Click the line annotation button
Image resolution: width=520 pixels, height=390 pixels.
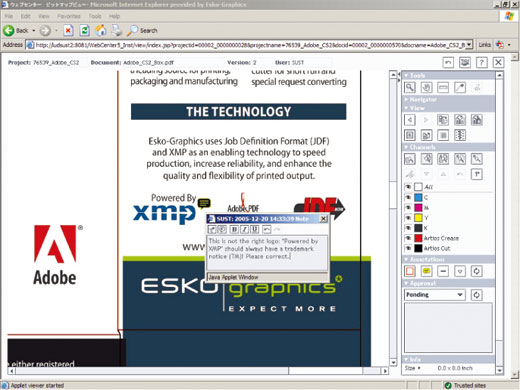(443, 271)
